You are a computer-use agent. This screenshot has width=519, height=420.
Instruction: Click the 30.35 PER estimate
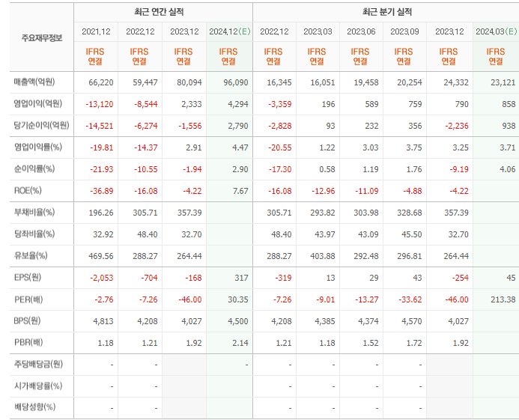(x=238, y=300)
